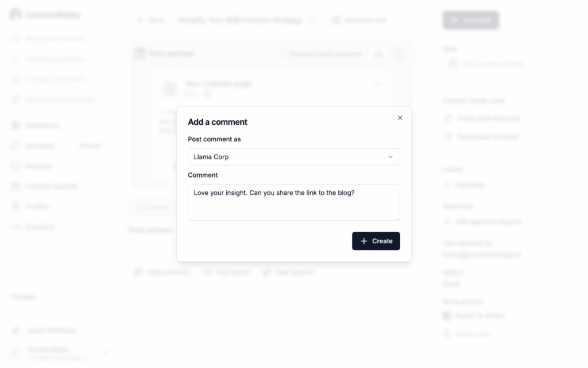This screenshot has height=368, width=588.
Task: Toggle the Expand post preview switch
Action: [x=284, y=54]
